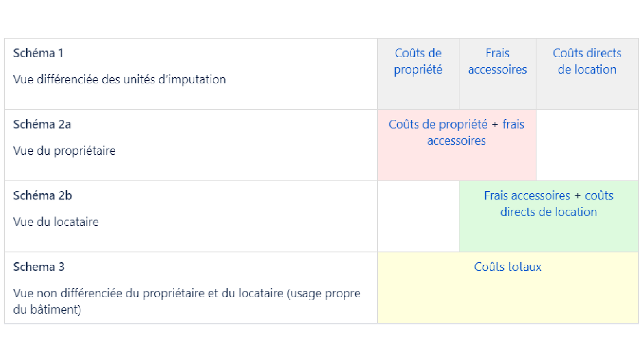Image resolution: width=644 pixels, height=363 pixels.
Task: Click gray cell background around "Coûts de propriété"
Action: click(x=418, y=94)
